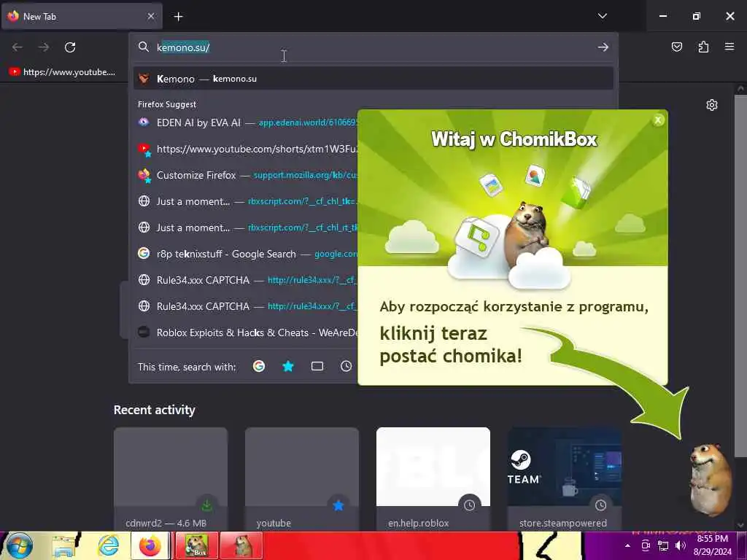The image size is (747, 560).
Task: Click the hamster app taskbar button
Action: [x=241, y=545]
